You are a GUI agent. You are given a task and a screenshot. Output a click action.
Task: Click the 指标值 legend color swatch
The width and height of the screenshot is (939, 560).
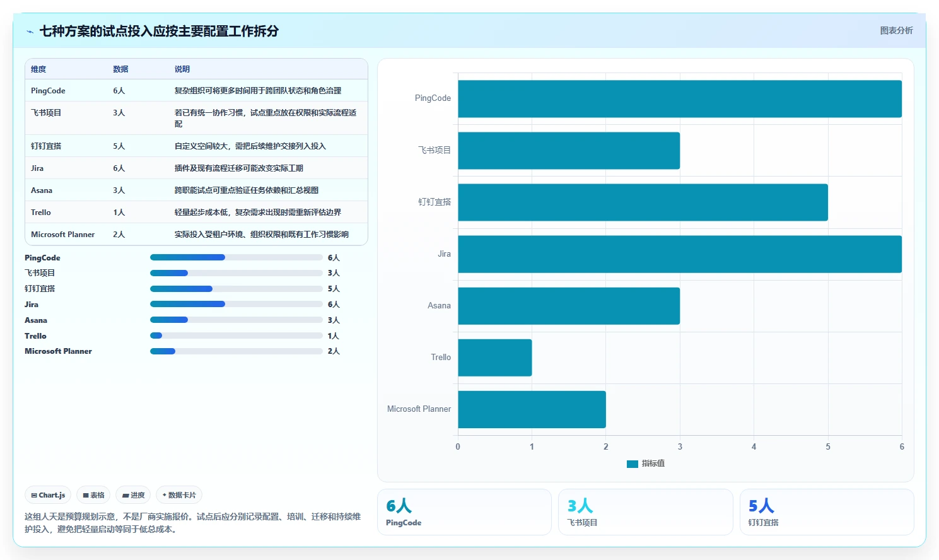click(x=633, y=464)
